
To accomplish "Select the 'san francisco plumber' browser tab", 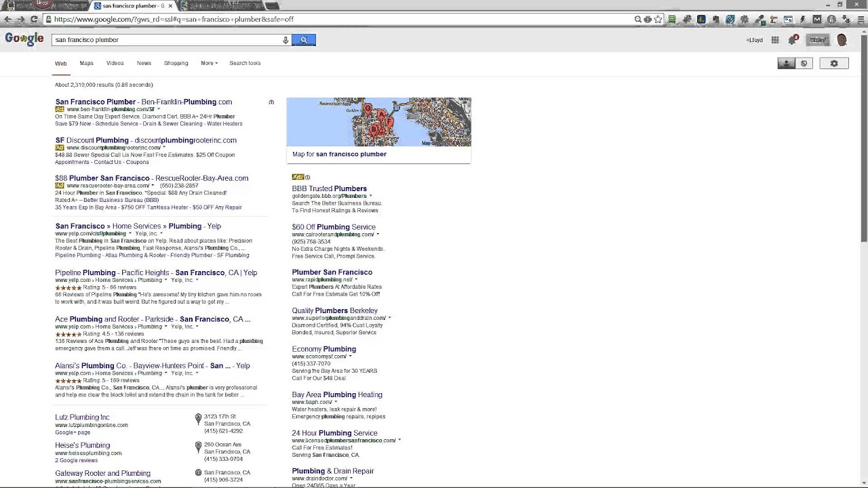I will coord(132,5).
